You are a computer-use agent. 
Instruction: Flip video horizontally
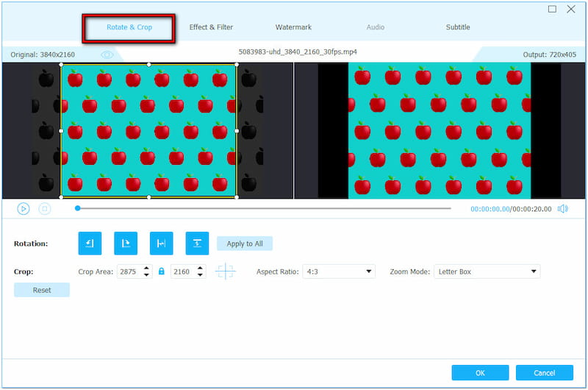(x=161, y=244)
